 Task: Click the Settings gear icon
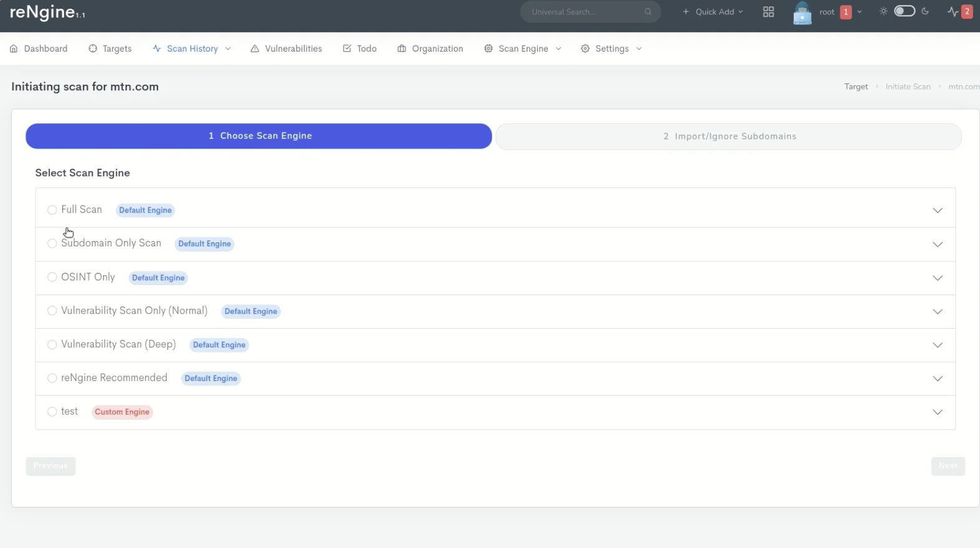click(x=585, y=49)
